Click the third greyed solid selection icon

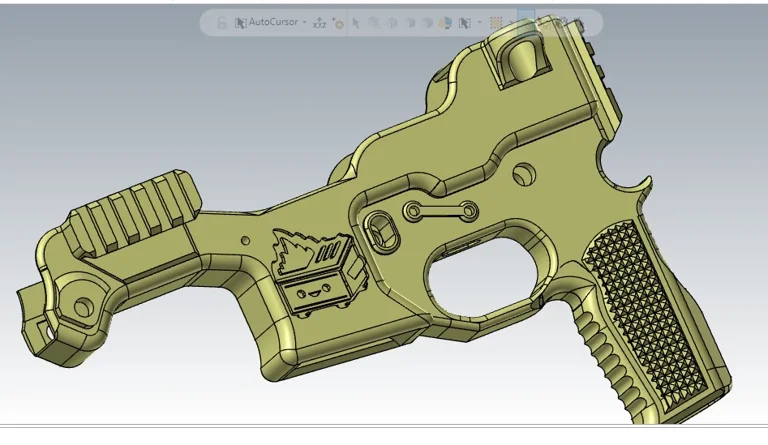tap(409, 22)
